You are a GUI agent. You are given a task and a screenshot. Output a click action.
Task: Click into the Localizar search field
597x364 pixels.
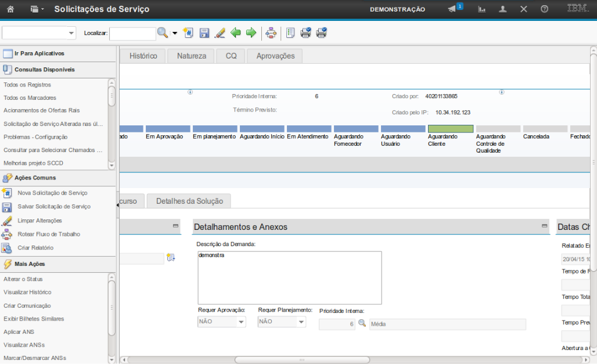point(132,34)
